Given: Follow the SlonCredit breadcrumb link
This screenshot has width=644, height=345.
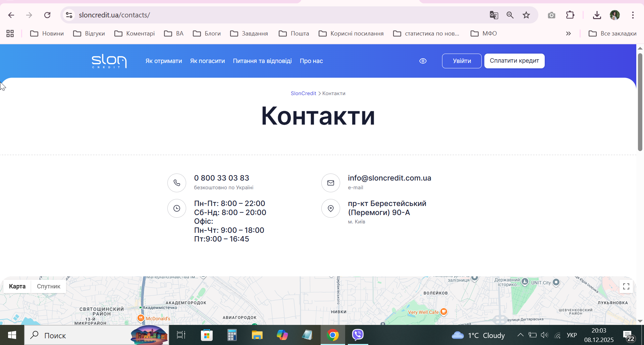Looking at the screenshot, I should tap(304, 93).
